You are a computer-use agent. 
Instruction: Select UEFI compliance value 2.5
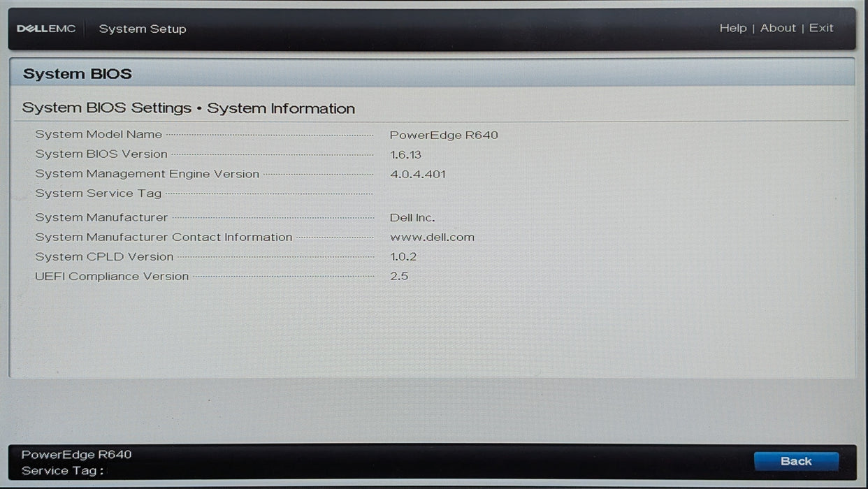[x=399, y=276]
